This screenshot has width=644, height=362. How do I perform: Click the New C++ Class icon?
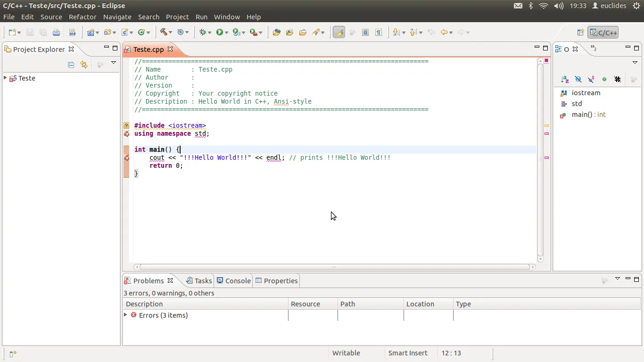(x=141, y=32)
